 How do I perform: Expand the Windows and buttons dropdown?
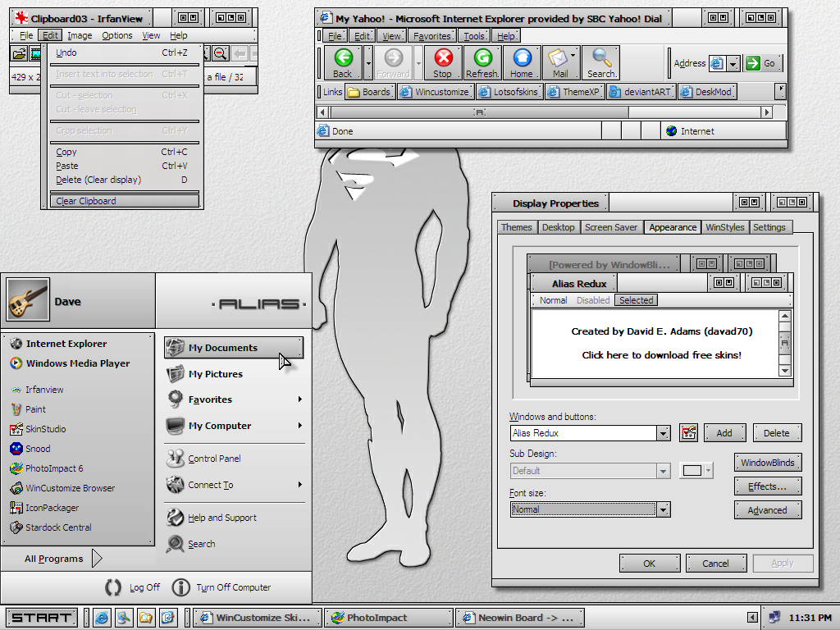(663, 433)
